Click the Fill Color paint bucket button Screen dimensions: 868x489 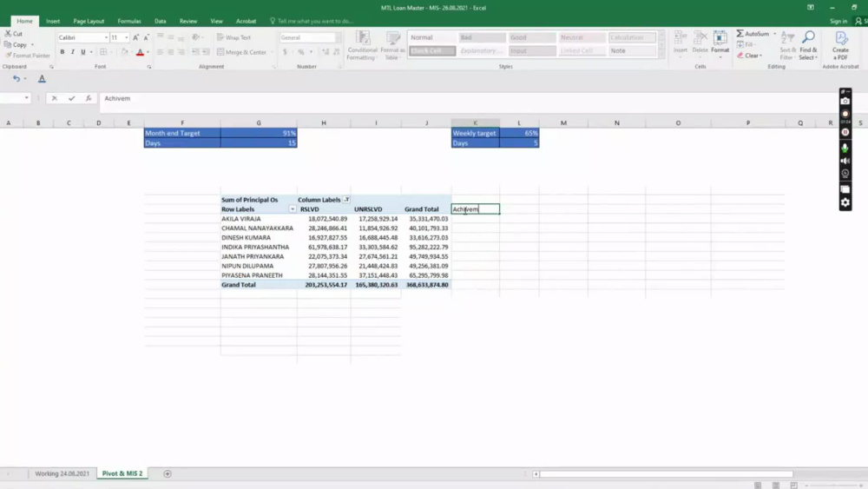(x=124, y=52)
